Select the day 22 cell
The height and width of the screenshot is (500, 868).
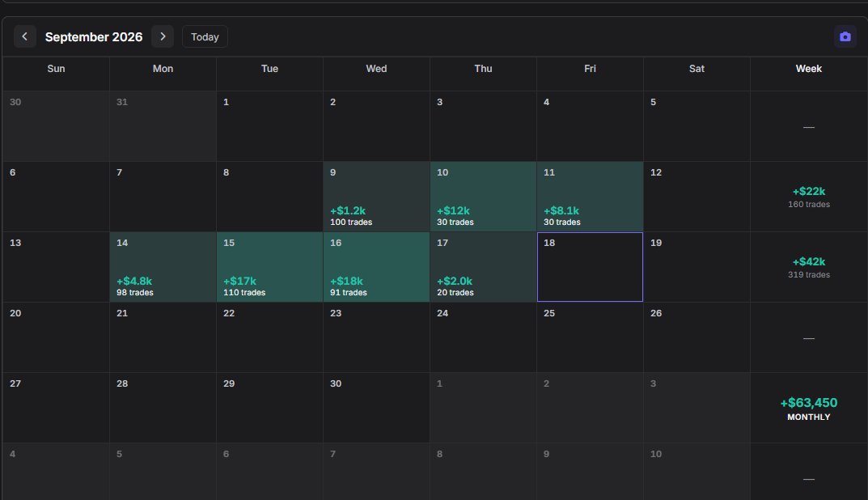click(x=269, y=337)
